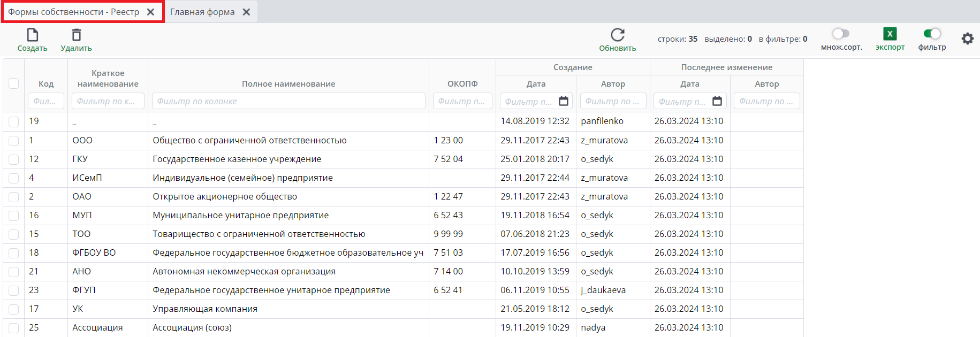Tick the checkbox for the ООО row
The image size is (980, 337).
pos(14,141)
